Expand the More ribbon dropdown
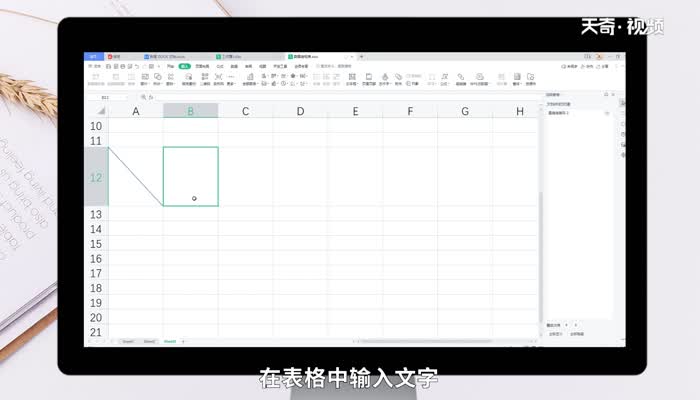 [231, 79]
